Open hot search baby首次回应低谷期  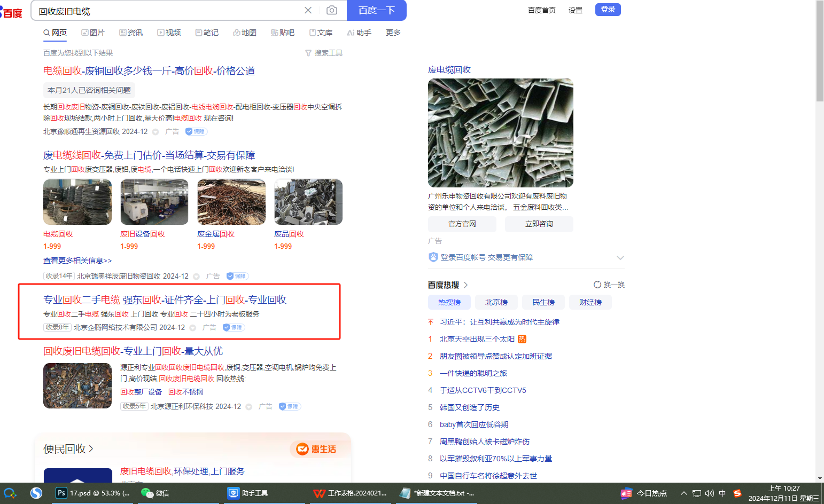[x=474, y=424]
